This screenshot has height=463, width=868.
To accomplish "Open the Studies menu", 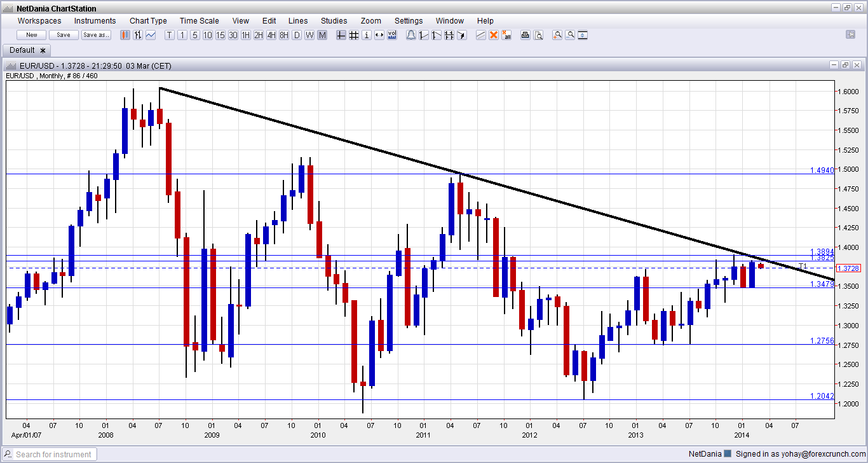I will [334, 20].
